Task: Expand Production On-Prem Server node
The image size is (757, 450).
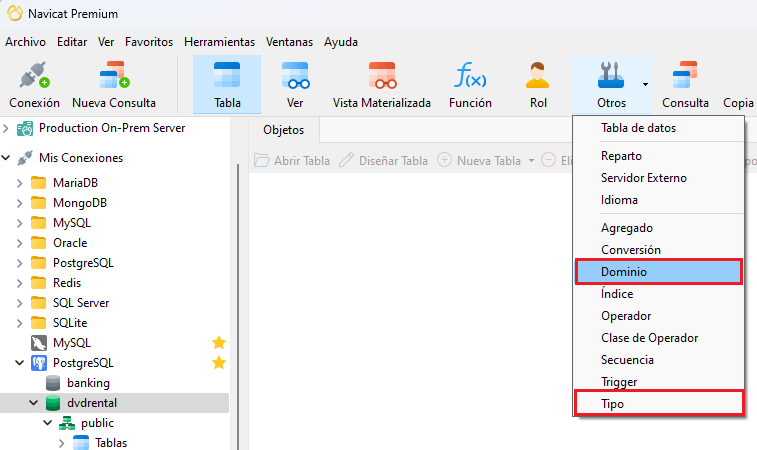Action: [6, 128]
